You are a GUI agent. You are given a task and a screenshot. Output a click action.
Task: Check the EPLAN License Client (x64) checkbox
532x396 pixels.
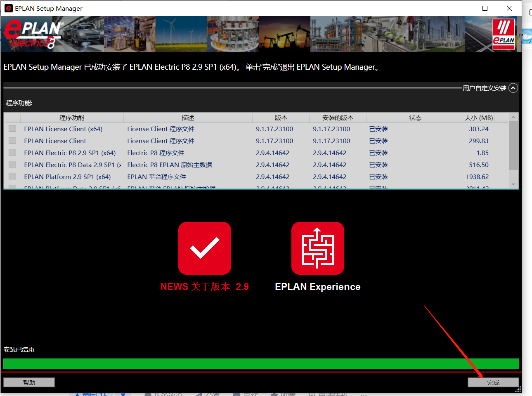tap(12, 128)
